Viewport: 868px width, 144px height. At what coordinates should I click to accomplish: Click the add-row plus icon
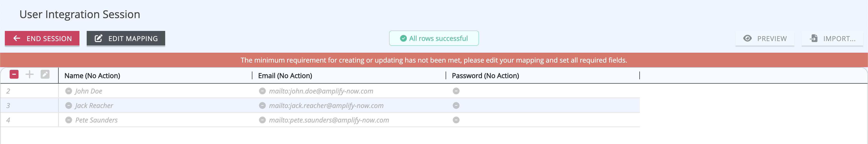30,74
